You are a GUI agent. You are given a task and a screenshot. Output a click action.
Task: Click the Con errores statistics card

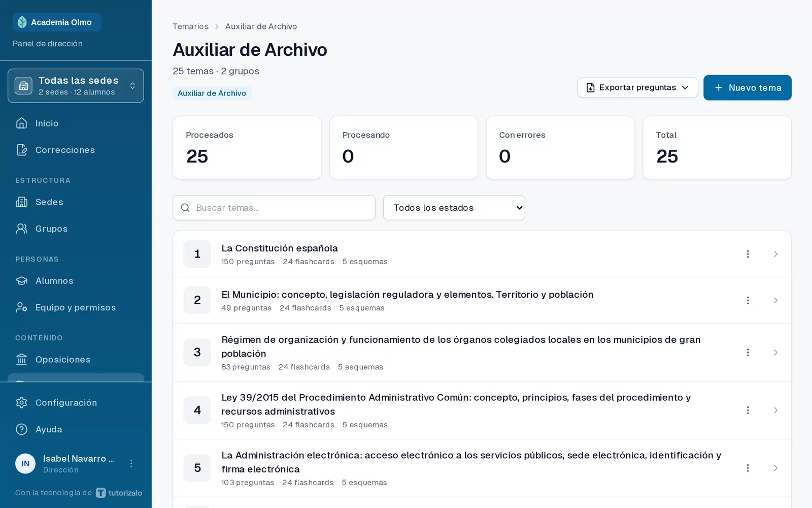coord(560,148)
